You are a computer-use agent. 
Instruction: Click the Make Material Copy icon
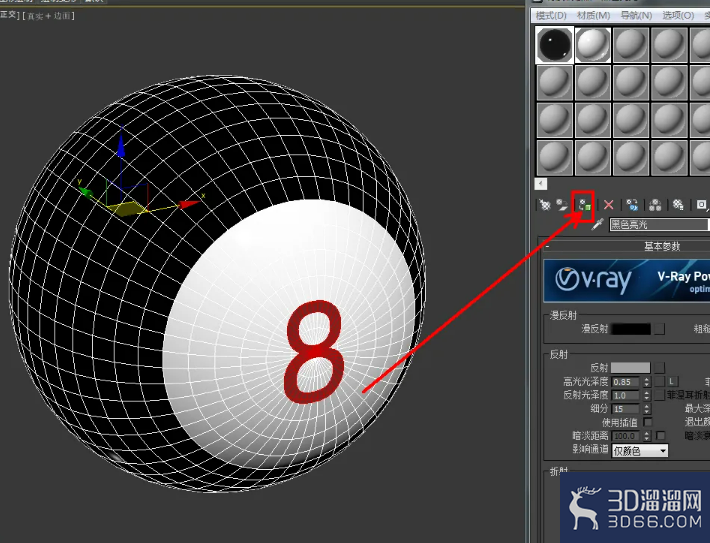click(x=632, y=205)
